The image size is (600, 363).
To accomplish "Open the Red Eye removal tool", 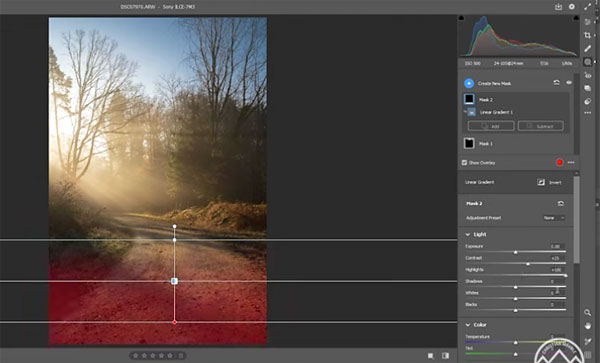I will coord(587,76).
